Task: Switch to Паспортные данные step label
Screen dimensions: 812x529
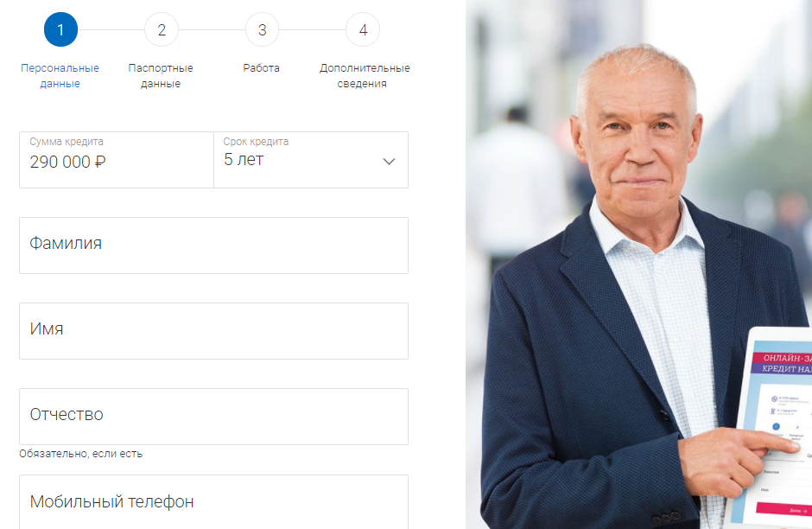Action: coord(161,76)
